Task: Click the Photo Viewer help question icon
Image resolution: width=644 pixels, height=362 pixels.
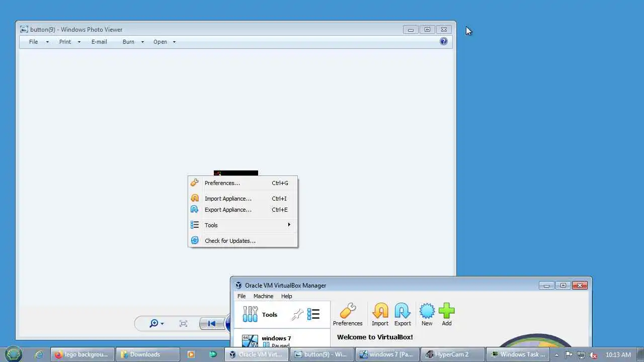Action: click(x=443, y=42)
